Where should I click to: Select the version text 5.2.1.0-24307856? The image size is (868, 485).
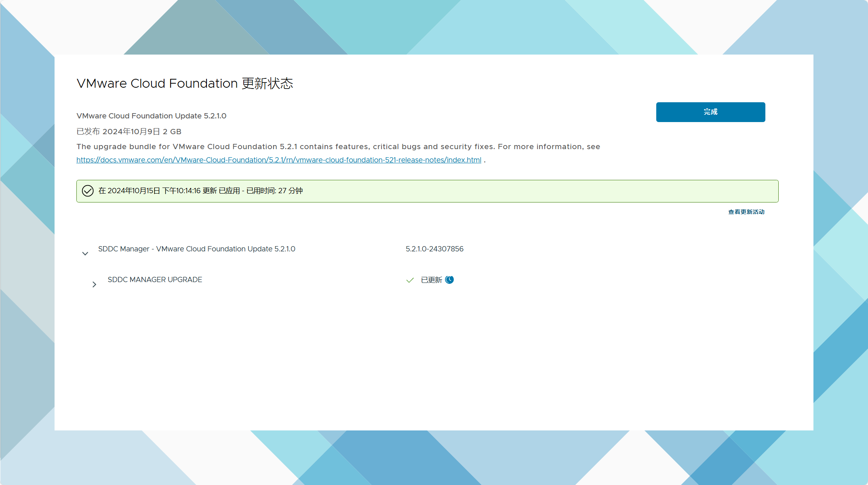tap(434, 249)
